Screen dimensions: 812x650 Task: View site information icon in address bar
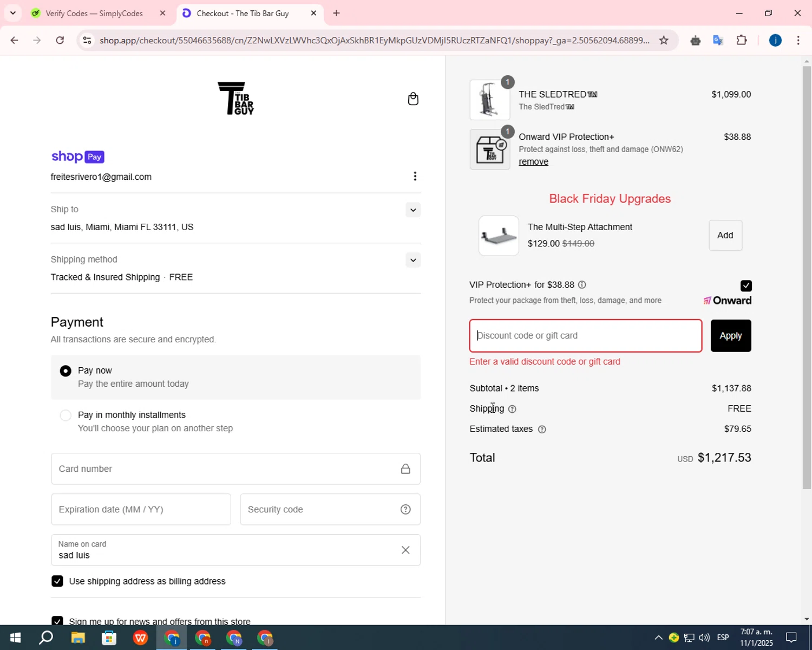click(x=87, y=40)
